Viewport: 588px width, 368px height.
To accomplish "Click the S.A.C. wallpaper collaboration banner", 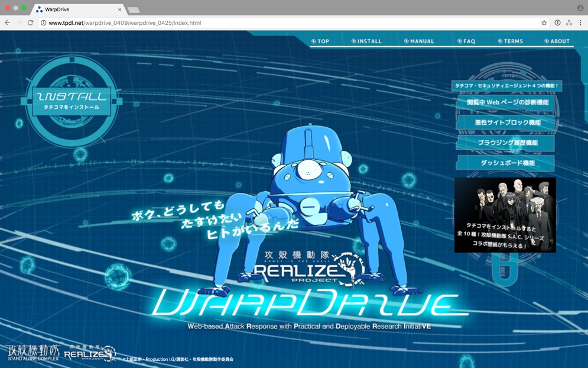I will click(505, 215).
